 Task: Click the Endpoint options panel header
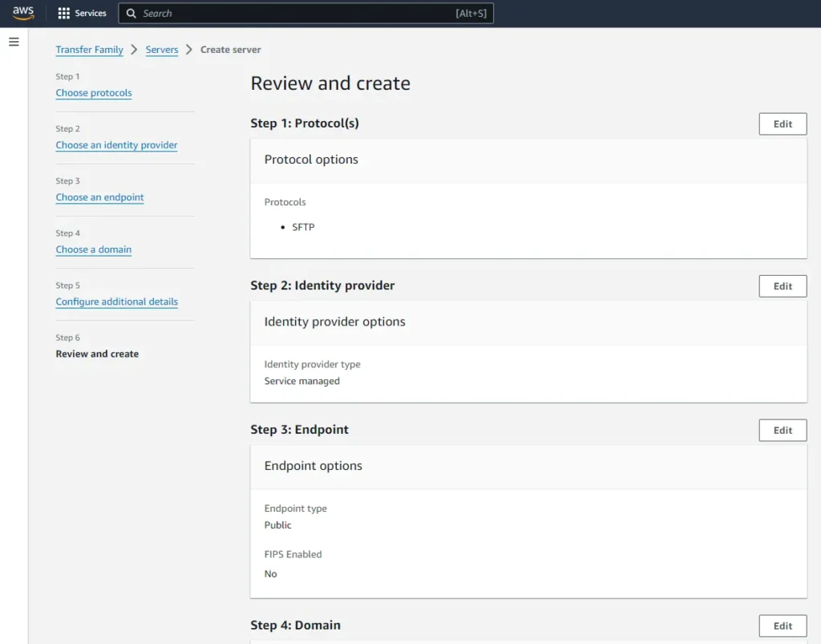pyautogui.click(x=313, y=466)
